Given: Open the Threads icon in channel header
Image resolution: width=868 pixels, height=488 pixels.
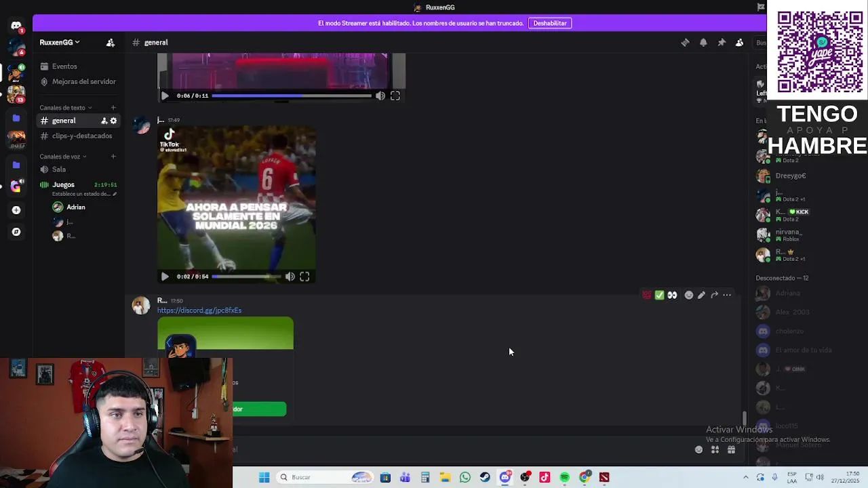Looking at the screenshot, I should (685, 42).
